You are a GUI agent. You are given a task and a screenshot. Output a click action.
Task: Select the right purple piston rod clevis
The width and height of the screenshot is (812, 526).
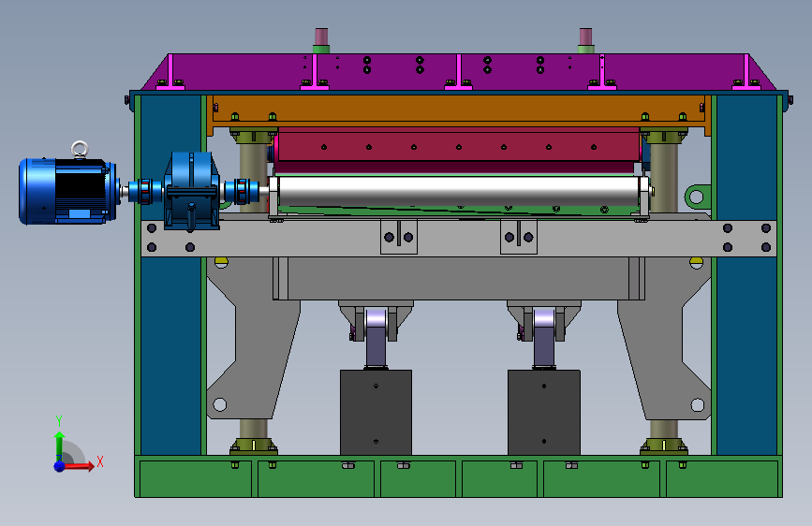pos(544,337)
